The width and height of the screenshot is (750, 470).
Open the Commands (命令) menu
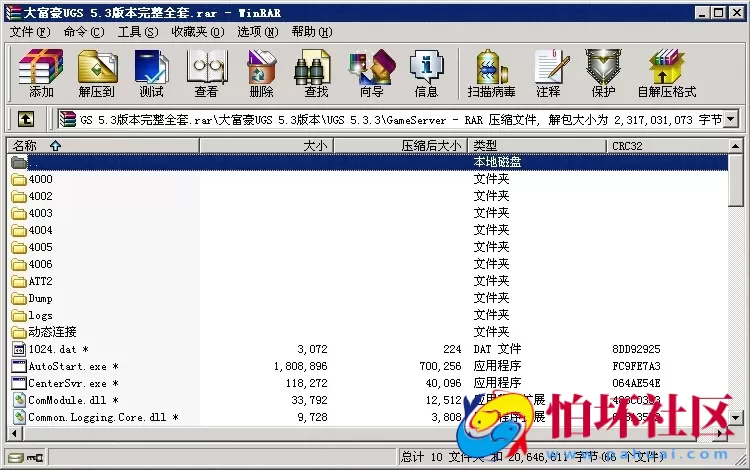tap(84, 32)
